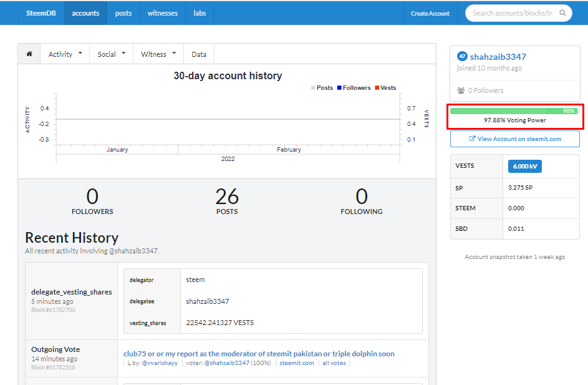Click the STEEM 0.000 value
Image resolution: width=588 pixels, height=385 pixels.
click(516, 208)
